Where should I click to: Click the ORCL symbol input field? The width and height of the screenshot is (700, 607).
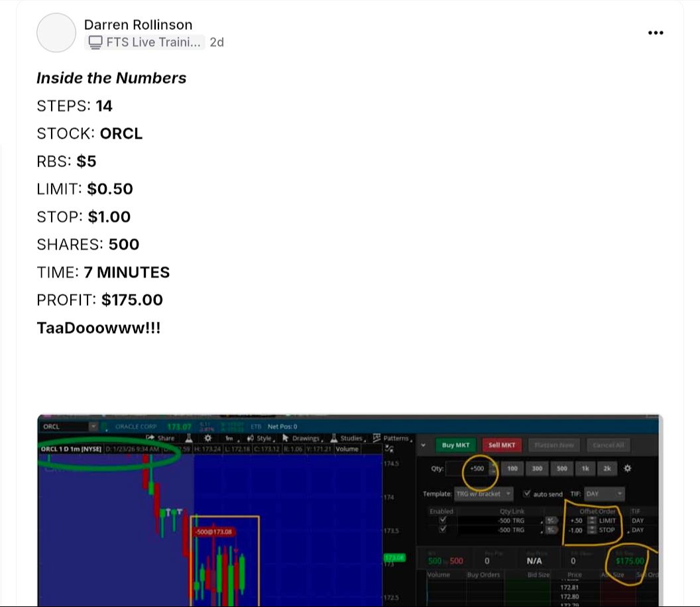[x=64, y=426]
